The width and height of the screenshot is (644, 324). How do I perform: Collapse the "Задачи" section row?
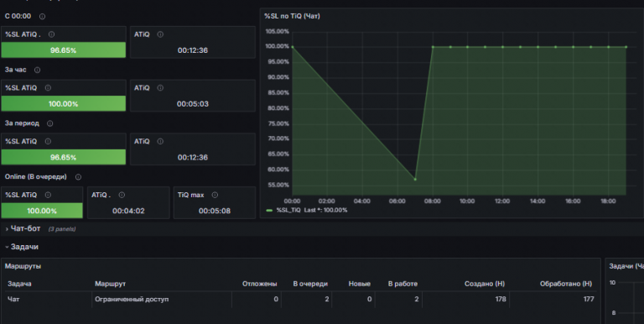pos(24,247)
